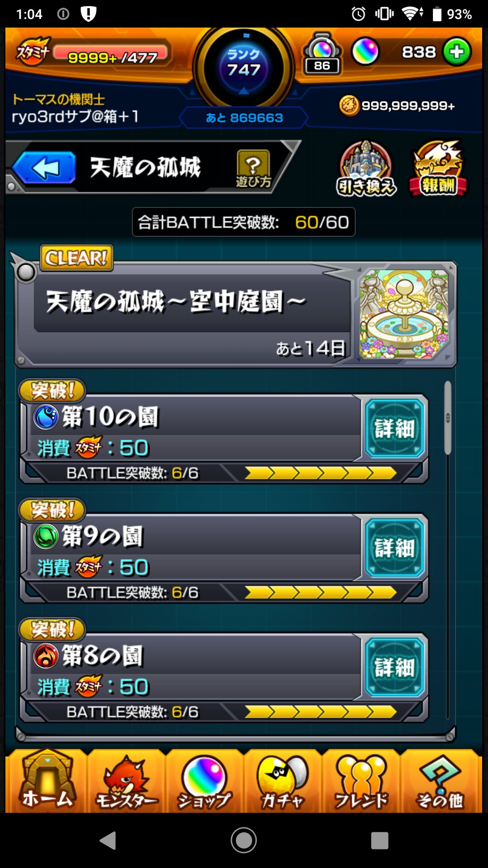Tap the item bag icon showing 86

[x=322, y=53]
